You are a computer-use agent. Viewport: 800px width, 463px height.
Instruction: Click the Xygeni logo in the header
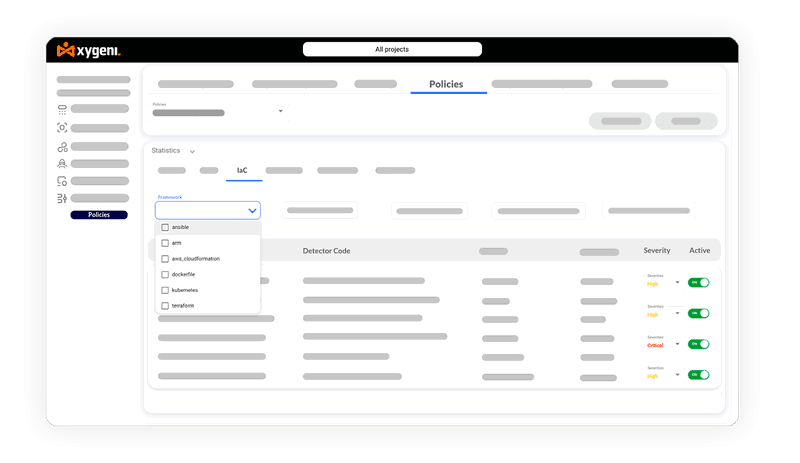89,49
